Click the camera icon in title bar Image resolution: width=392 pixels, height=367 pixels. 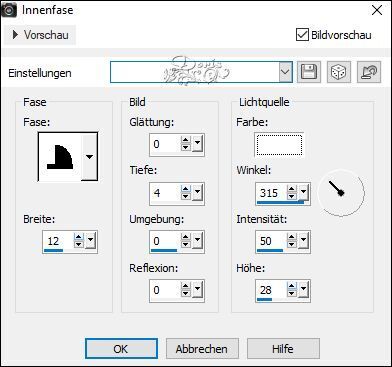tap(9, 10)
